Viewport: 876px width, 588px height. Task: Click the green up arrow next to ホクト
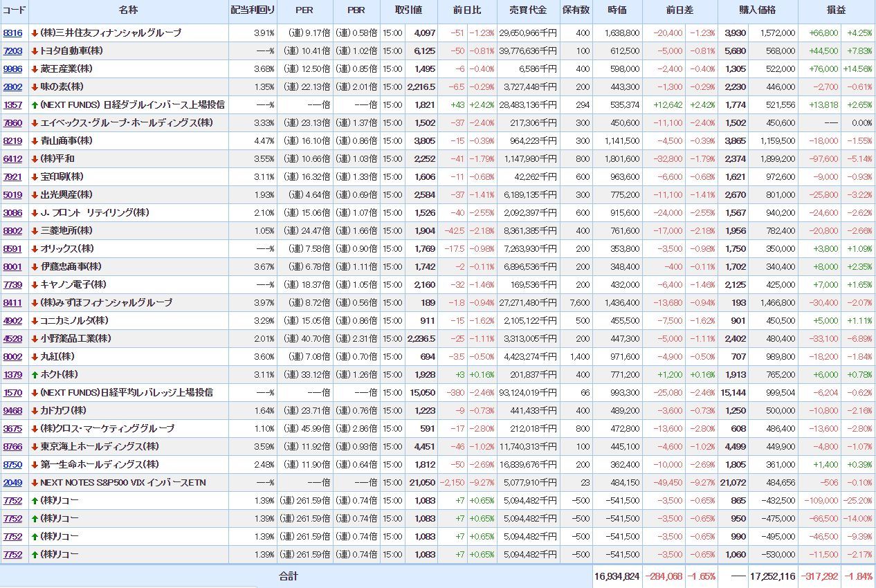tap(35, 375)
